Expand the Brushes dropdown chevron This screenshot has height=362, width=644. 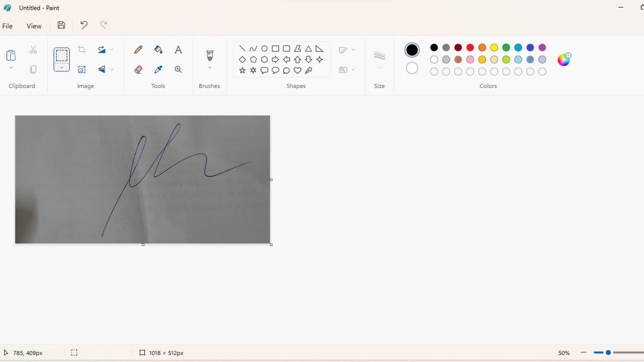(210, 68)
